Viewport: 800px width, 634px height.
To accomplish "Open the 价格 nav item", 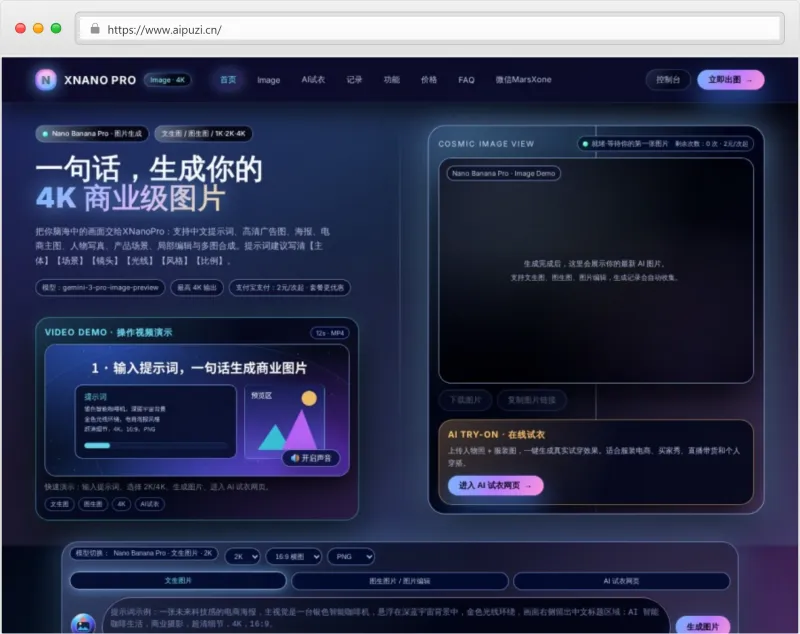I will point(429,80).
